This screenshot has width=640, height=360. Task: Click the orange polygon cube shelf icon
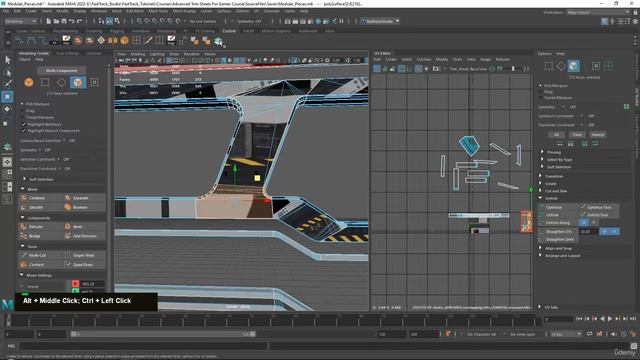pos(124,40)
